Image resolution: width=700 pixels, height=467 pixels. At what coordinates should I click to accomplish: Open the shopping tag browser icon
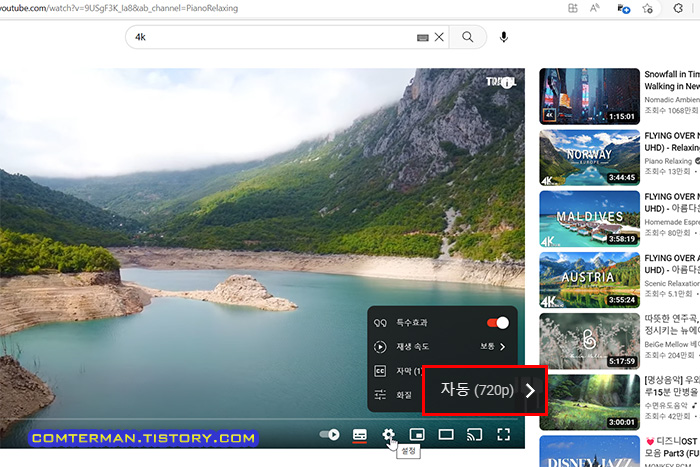click(623, 8)
